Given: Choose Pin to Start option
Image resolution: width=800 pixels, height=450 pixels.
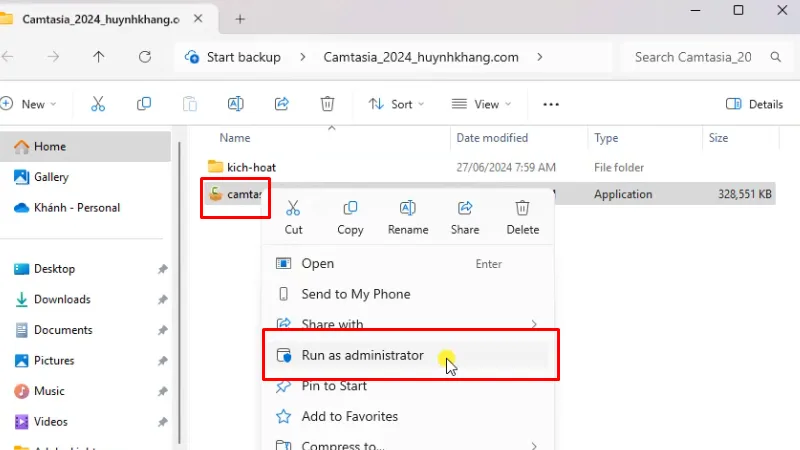Looking at the screenshot, I should 334,386.
